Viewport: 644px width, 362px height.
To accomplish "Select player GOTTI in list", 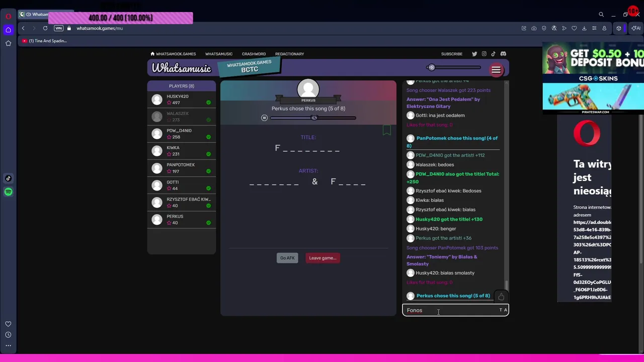I will point(182,185).
